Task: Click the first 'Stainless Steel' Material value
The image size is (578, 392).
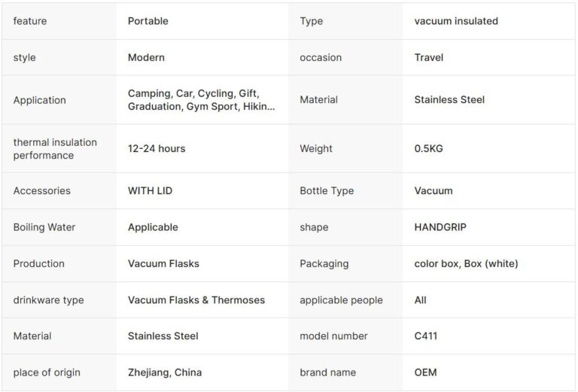Action: tap(449, 99)
